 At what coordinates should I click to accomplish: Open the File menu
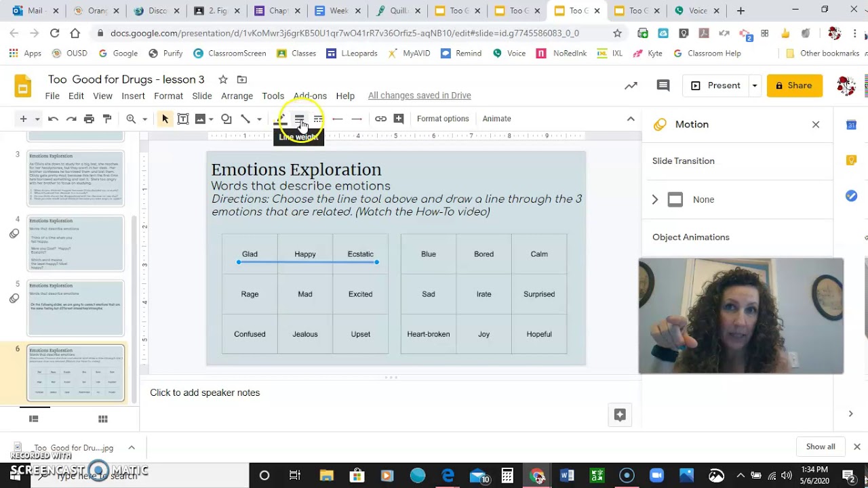pyautogui.click(x=52, y=96)
